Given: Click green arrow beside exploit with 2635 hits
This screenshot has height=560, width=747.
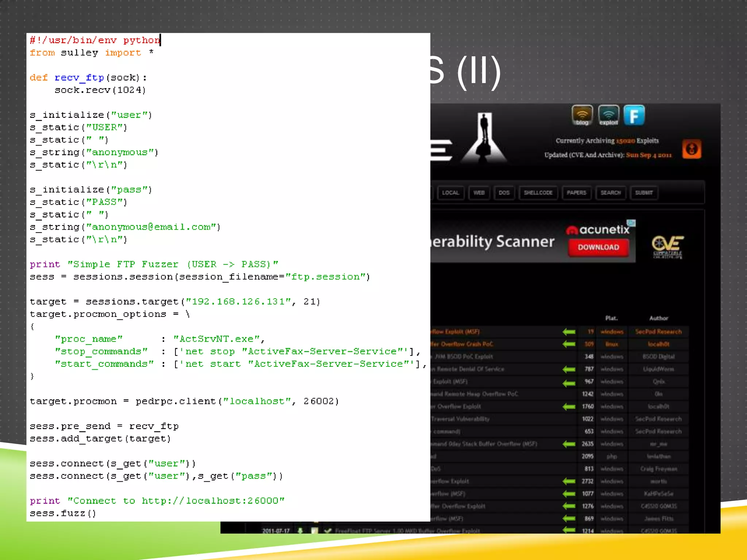Looking at the screenshot, I should coord(569,444).
